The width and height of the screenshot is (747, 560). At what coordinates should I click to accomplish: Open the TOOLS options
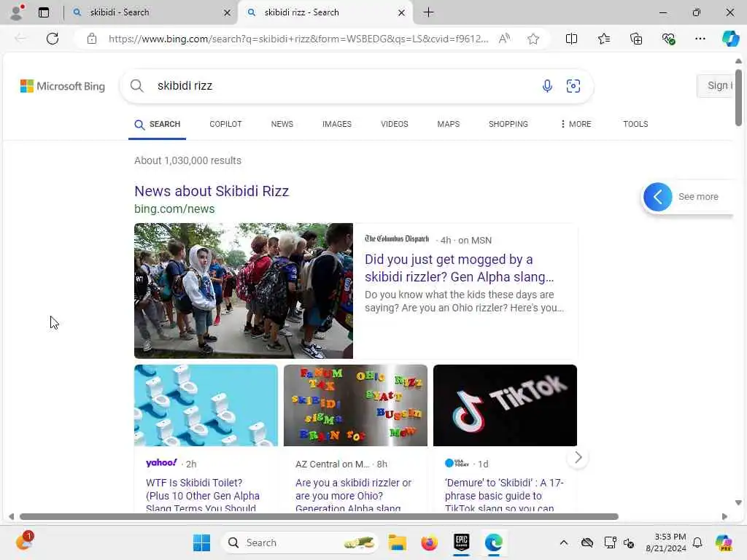(635, 124)
